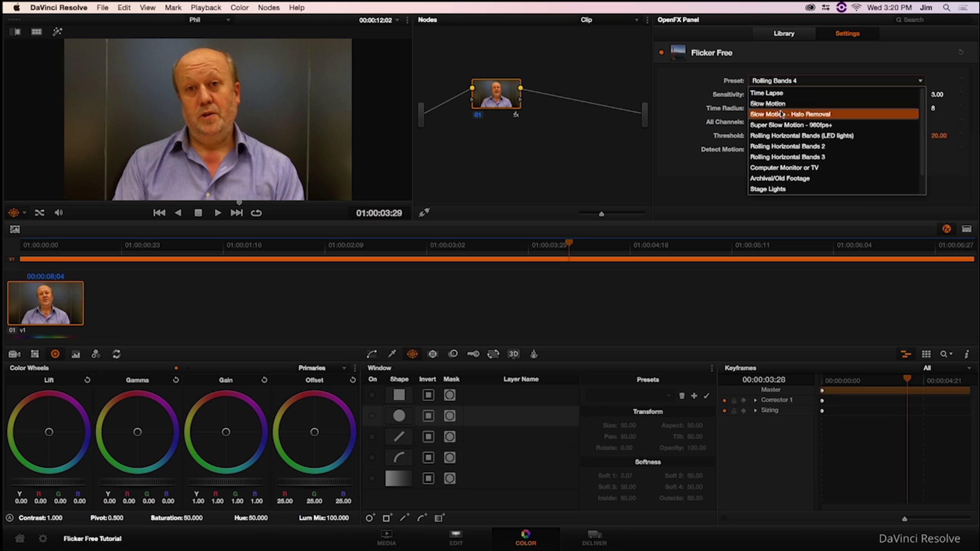Select the clip 01 thumbnail
The height and width of the screenshot is (551, 980).
pos(45,303)
